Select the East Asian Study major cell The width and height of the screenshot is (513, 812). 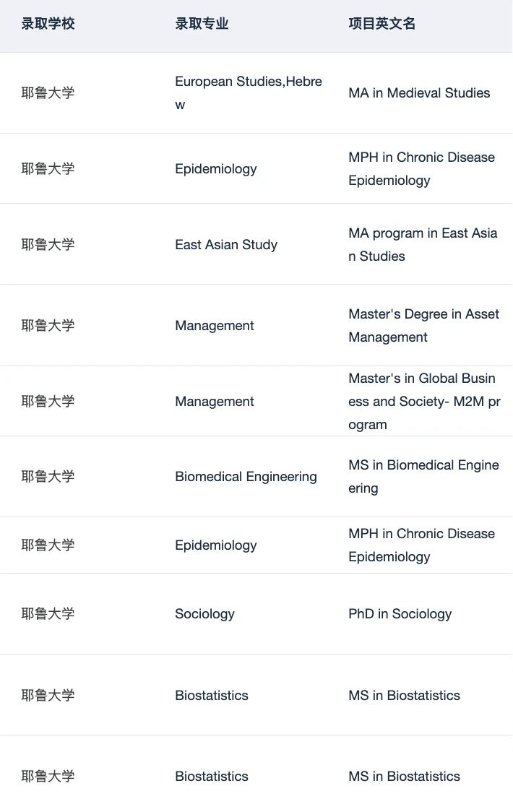pos(226,244)
